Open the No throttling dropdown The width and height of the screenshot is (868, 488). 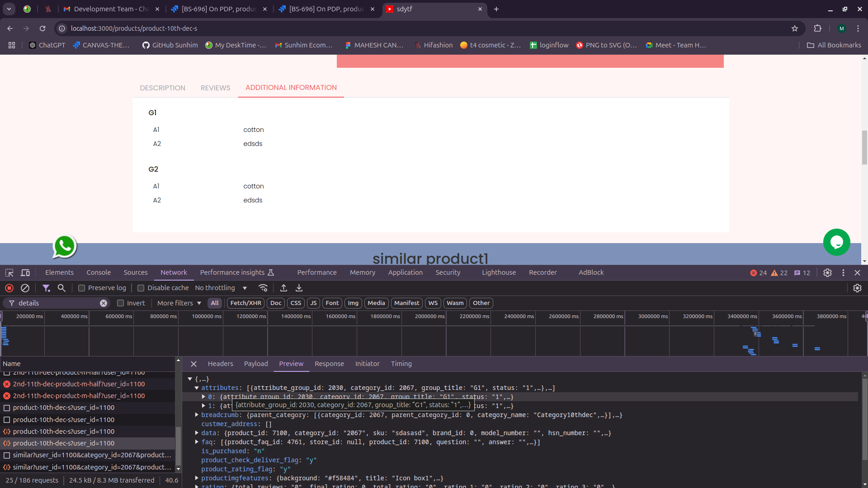221,288
